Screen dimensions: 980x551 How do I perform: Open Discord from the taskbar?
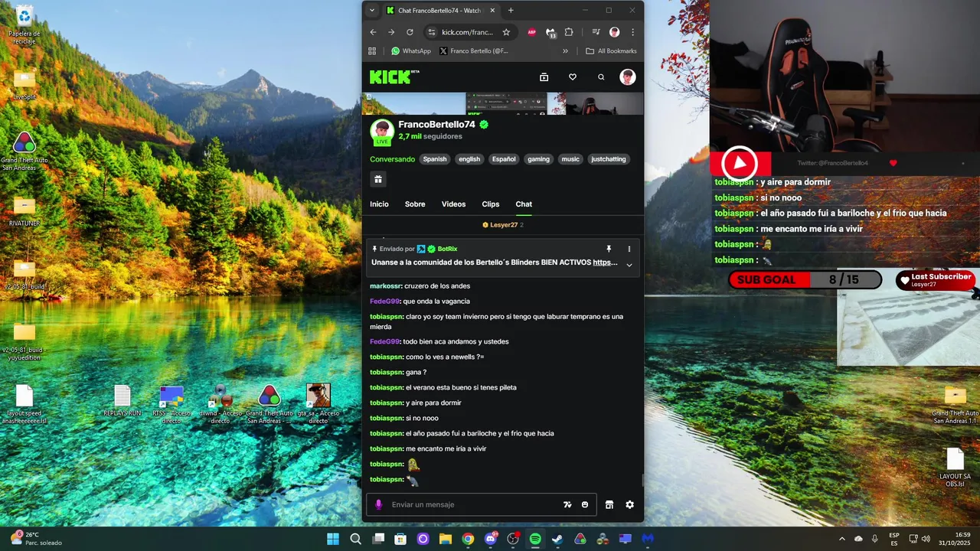(491, 539)
